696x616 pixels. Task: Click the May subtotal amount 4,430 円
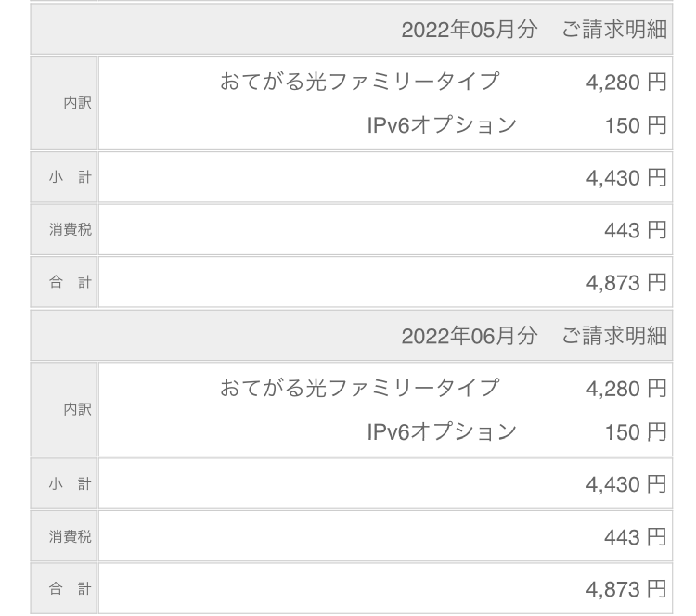click(625, 177)
